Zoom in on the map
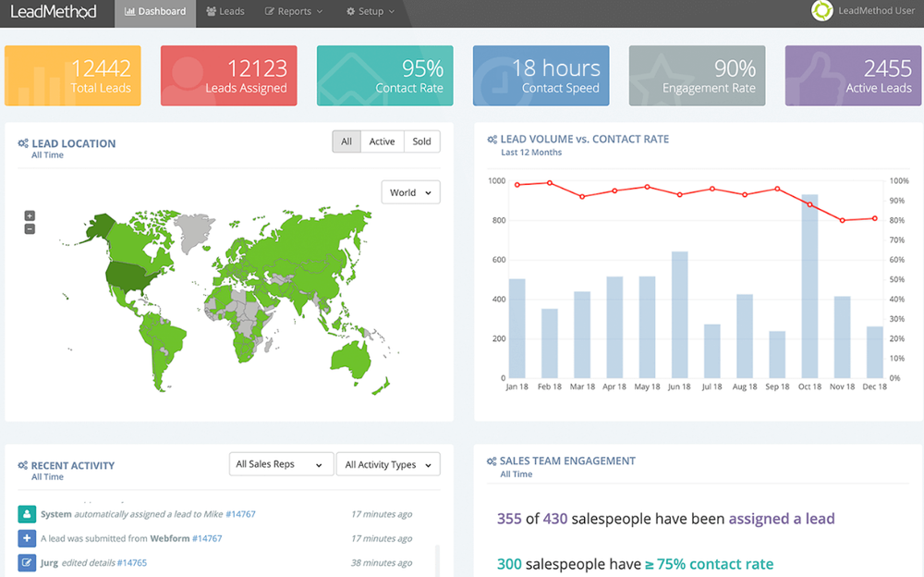This screenshot has width=924, height=577. (x=30, y=216)
